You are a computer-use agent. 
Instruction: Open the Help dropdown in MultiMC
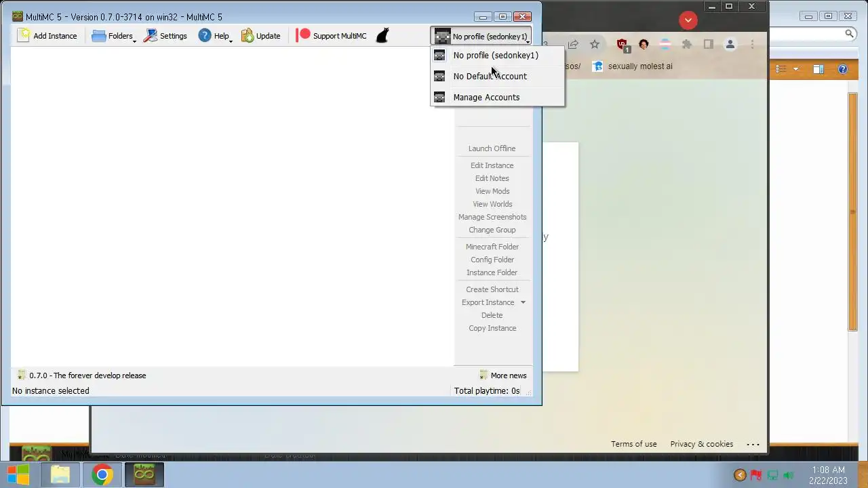[215, 36]
